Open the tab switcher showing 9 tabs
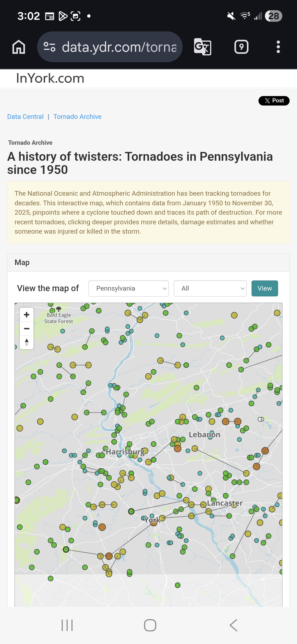Viewport: 297px width, 644px height. pyautogui.click(x=241, y=47)
